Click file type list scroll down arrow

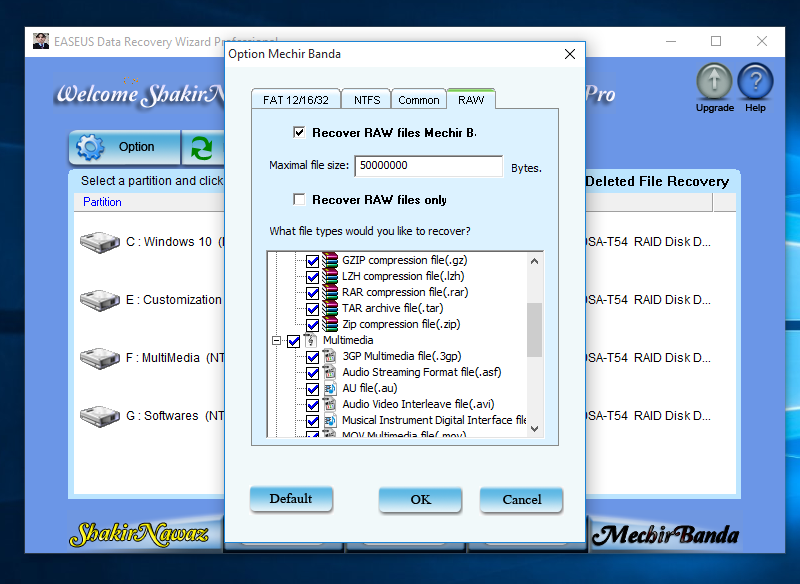pos(534,429)
